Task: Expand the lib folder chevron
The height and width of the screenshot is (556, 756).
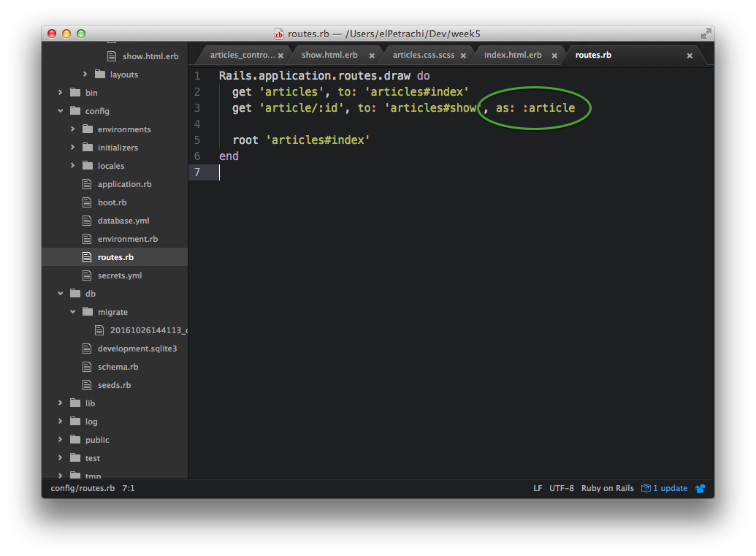Action: [x=61, y=403]
